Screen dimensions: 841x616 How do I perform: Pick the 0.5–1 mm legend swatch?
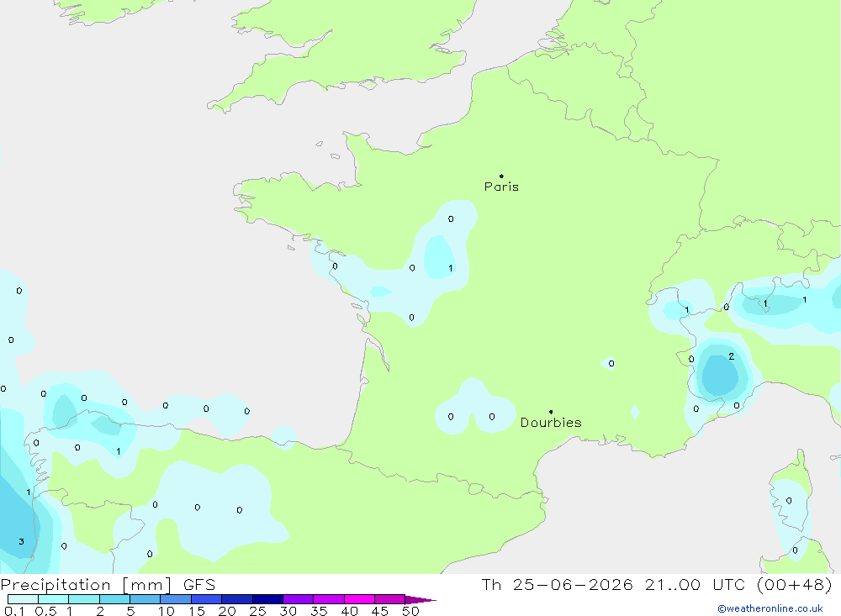pyautogui.click(x=54, y=599)
